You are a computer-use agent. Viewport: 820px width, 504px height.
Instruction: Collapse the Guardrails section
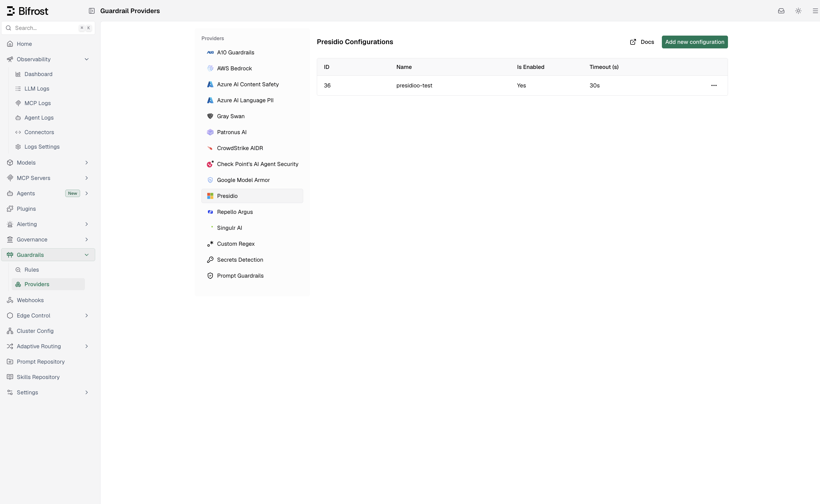pos(48,255)
